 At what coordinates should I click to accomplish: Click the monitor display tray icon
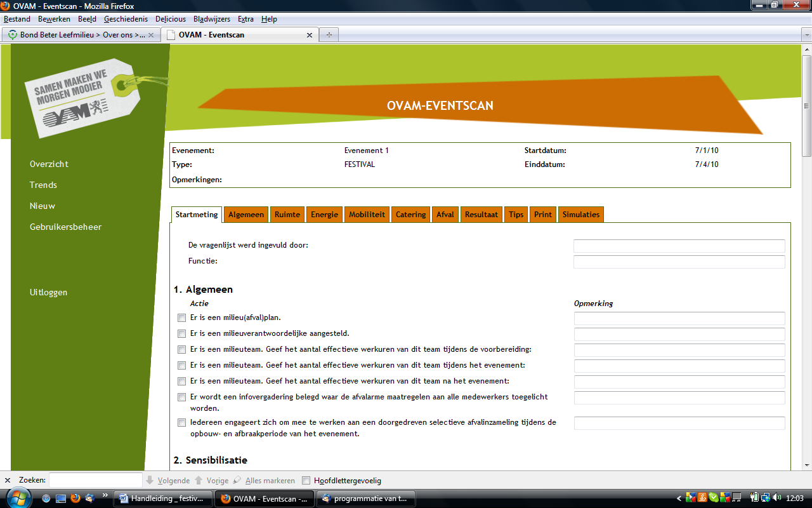737,498
